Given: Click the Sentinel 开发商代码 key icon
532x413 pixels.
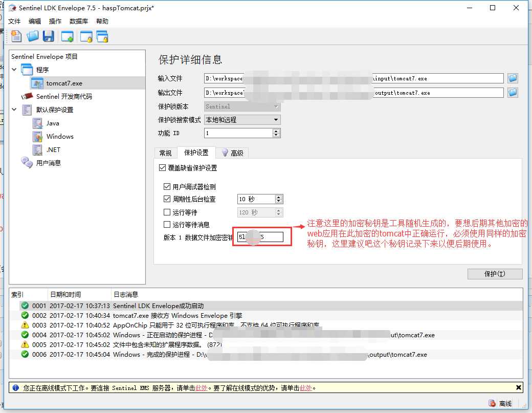Looking at the screenshot, I should click(x=27, y=96).
